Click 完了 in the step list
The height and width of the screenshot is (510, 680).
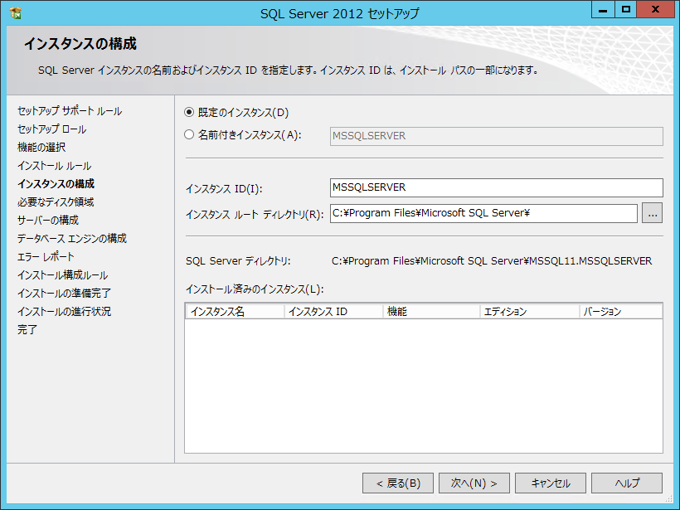point(27,330)
